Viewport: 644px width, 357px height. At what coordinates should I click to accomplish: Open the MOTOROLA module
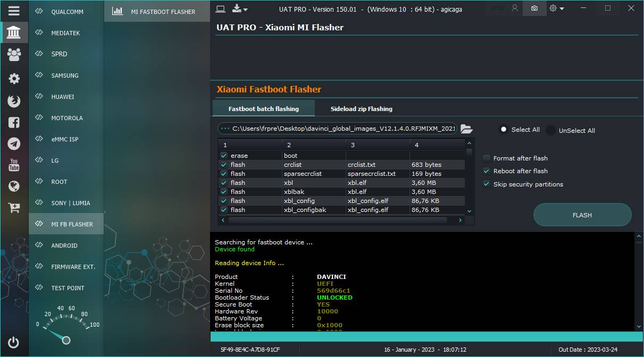66,118
